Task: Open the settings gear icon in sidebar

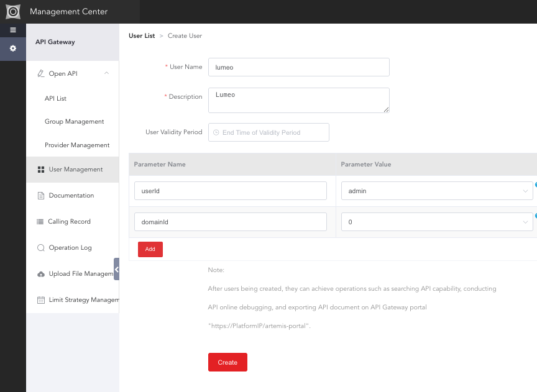Action: pyautogui.click(x=13, y=48)
